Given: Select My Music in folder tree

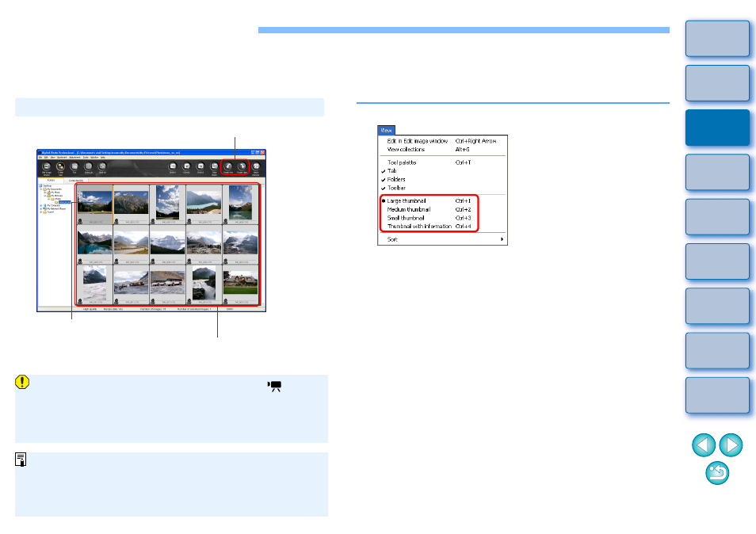Looking at the screenshot, I should click(55, 193).
